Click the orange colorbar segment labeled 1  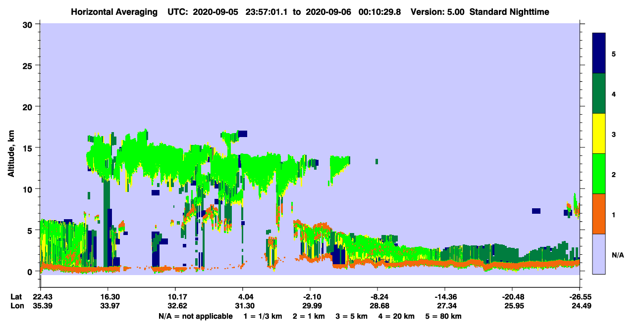coord(599,214)
